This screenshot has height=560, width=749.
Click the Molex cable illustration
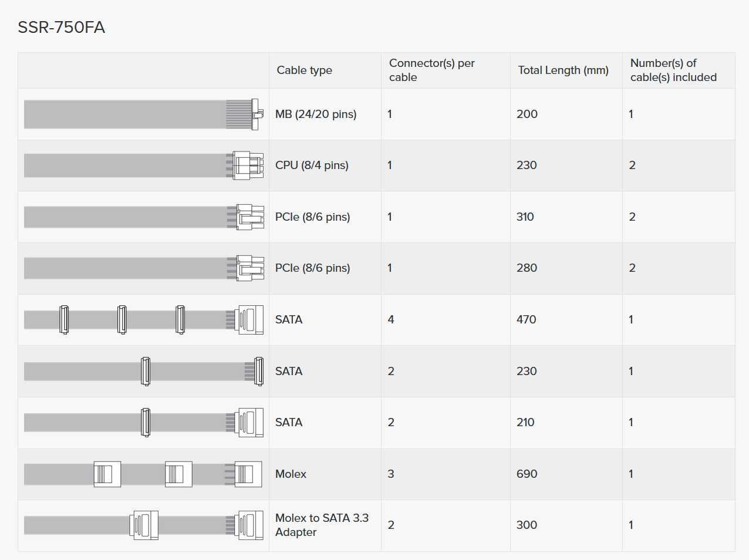click(144, 474)
